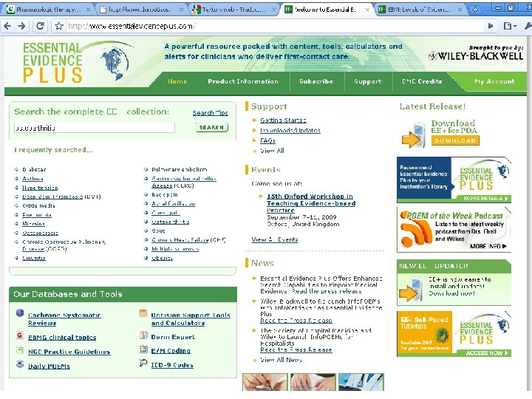This screenshot has width=532, height=399.
Task: Open the Hypertension frequently searched link
Action: [x=40, y=188]
